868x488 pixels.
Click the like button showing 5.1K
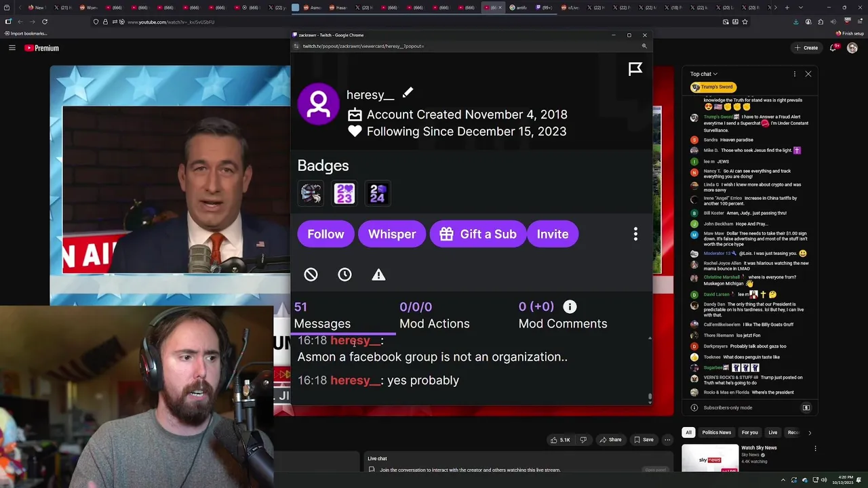[x=560, y=440]
